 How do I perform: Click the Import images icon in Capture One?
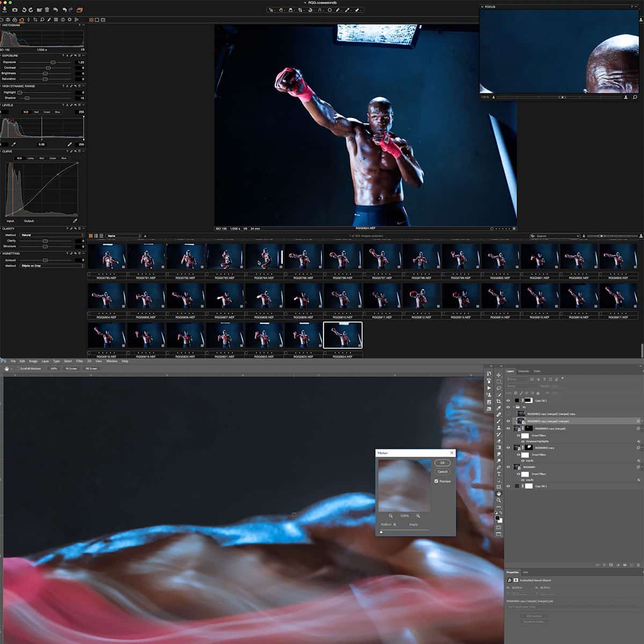[x=4, y=9]
